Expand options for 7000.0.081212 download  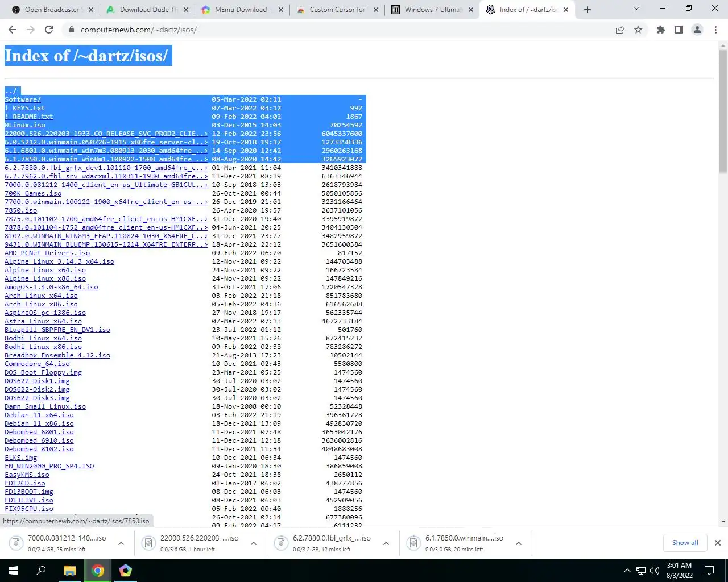(121, 543)
